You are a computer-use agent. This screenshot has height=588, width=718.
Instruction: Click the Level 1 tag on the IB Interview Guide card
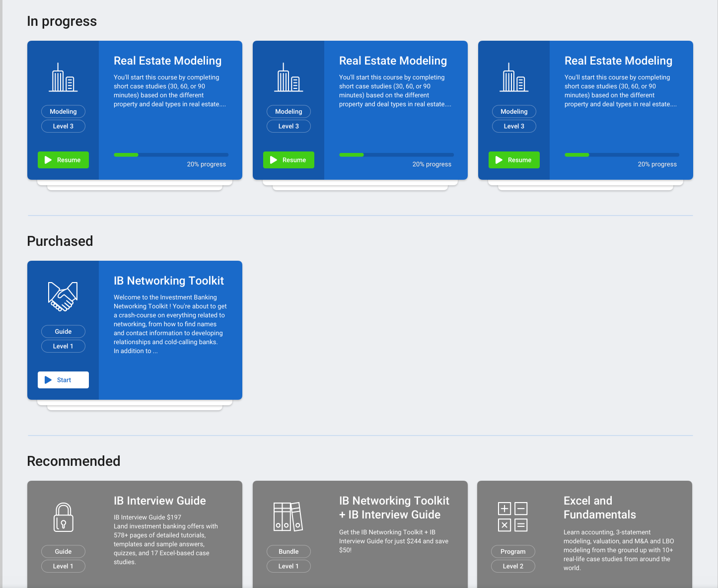(63, 566)
